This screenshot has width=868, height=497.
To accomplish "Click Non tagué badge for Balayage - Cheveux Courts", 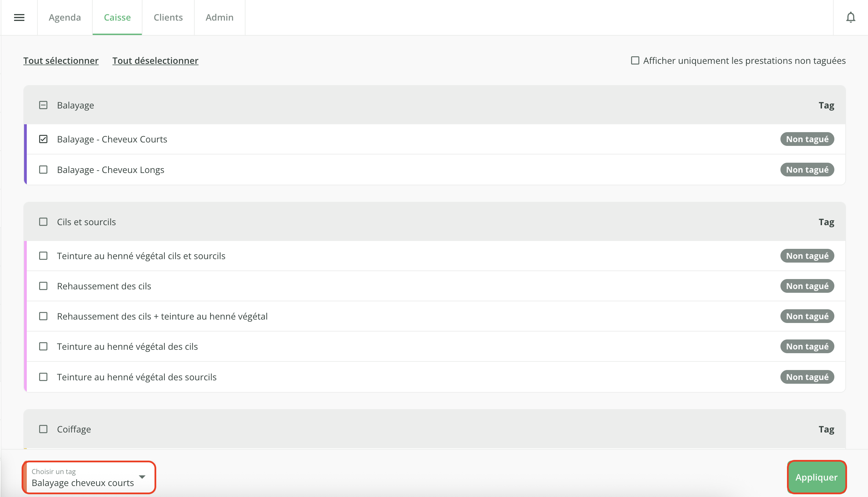I will [x=807, y=139].
